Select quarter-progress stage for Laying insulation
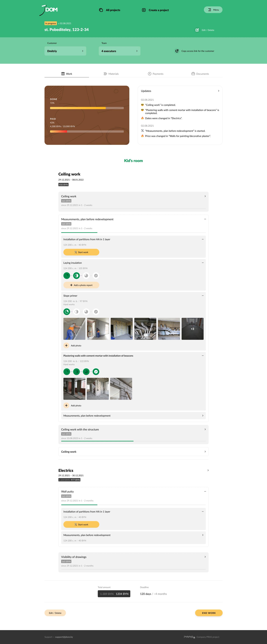This screenshot has width=267, height=644. tap(67, 275)
